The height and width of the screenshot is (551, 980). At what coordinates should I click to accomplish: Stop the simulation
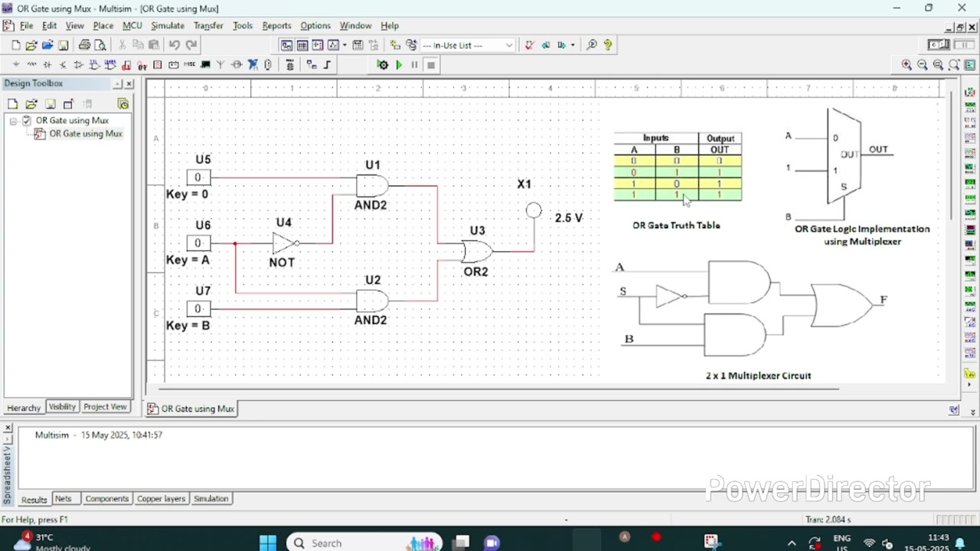431,65
